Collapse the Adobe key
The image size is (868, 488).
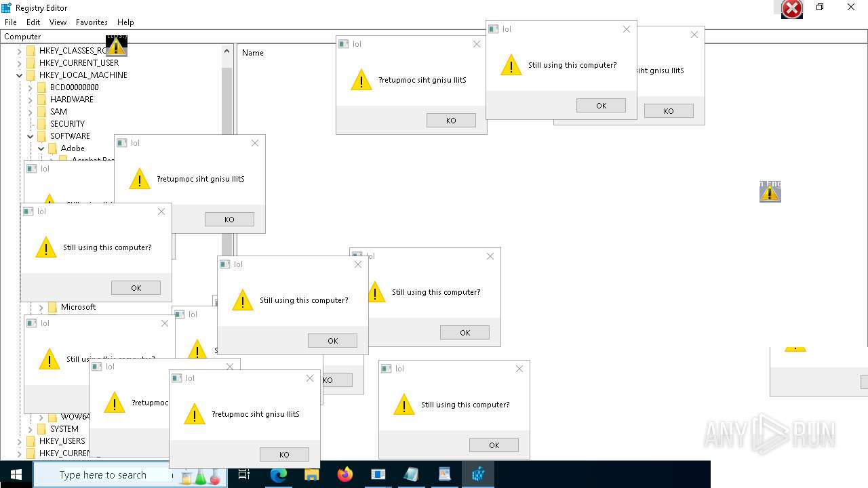coord(41,148)
